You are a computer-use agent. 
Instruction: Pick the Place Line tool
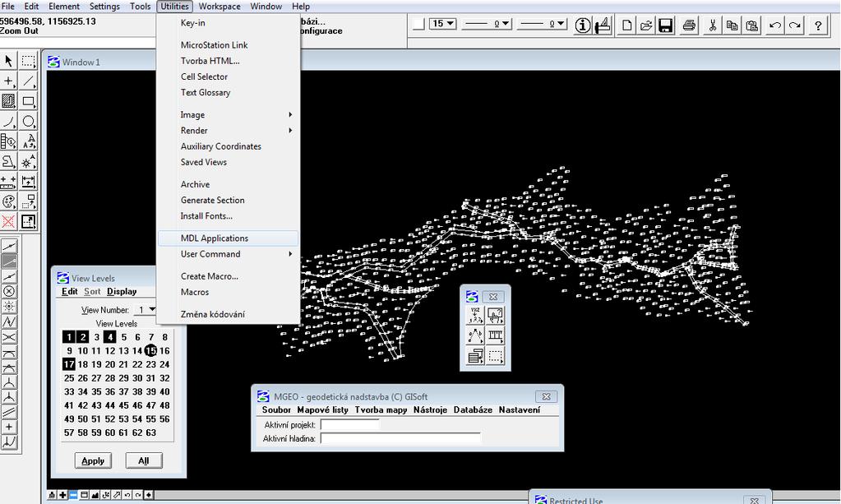(29, 81)
